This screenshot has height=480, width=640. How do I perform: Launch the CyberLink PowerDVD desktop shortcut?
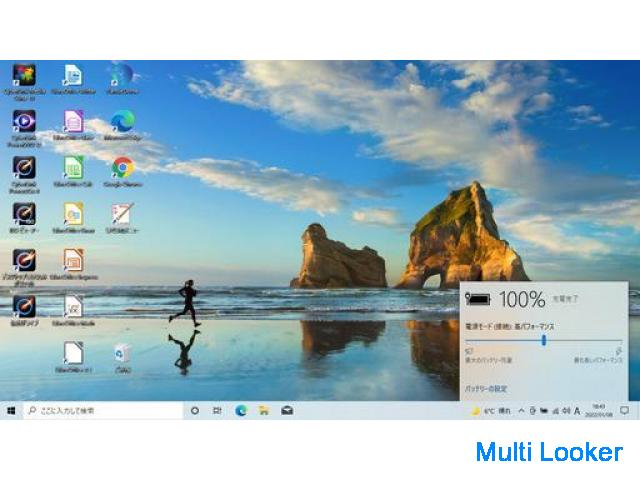click(x=24, y=122)
